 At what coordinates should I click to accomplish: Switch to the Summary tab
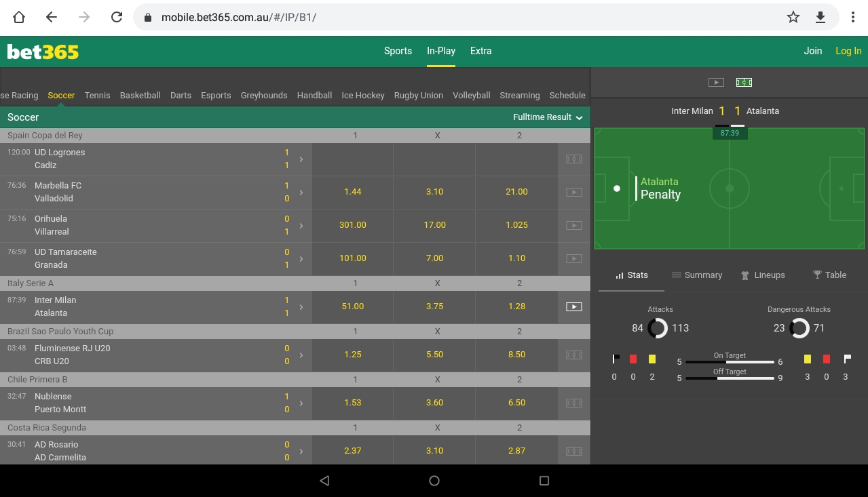tap(696, 275)
